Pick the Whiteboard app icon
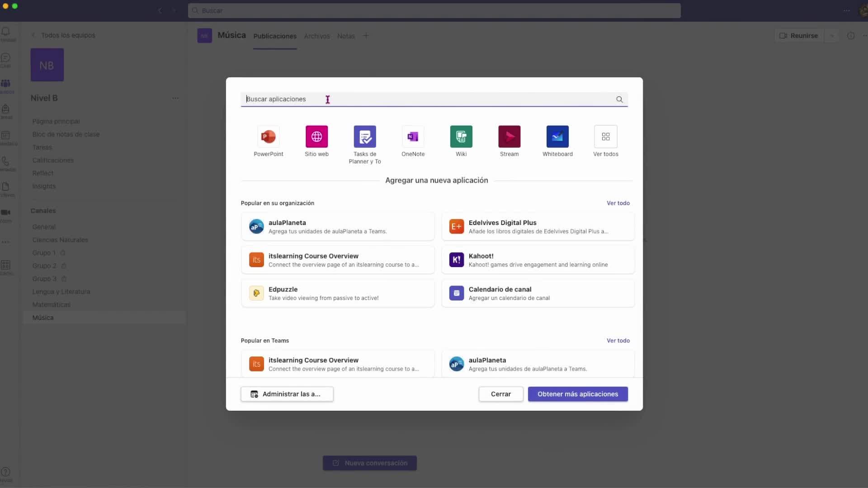Image resolution: width=868 pixels, height=488 pixels. (x=557, y=137)
